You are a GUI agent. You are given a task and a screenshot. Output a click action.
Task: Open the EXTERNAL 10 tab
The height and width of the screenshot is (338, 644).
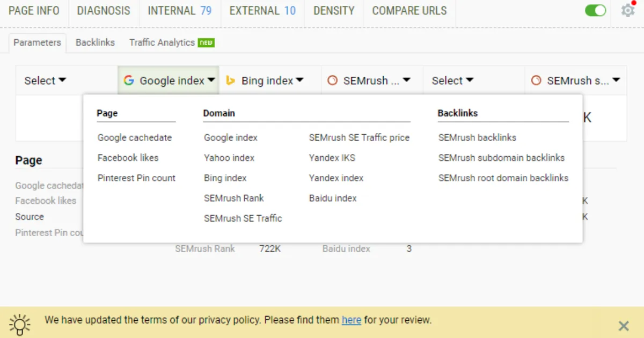pos(262,11)
